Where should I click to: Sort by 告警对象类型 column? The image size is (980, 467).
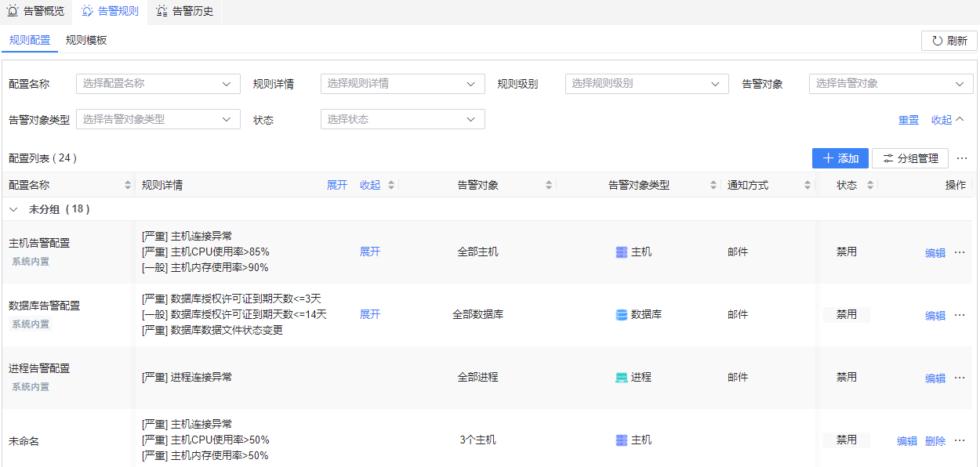click(x=713, y=186)
